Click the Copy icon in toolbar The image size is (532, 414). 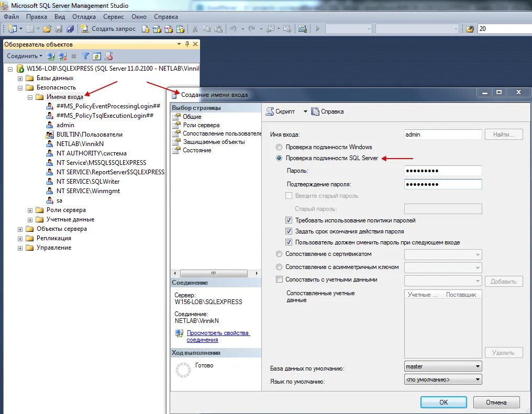pos(207,29)
